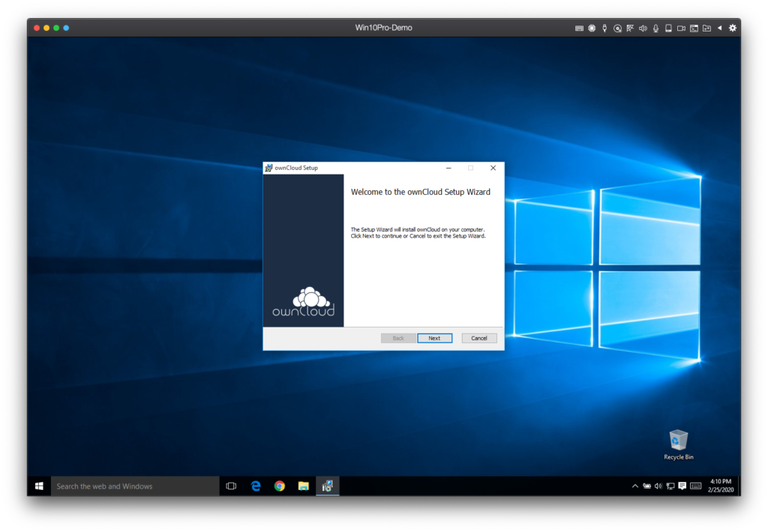Click the hard disk icon in the VM toolbar
Screen dimensions: 768x532
[x=668, y=28]
